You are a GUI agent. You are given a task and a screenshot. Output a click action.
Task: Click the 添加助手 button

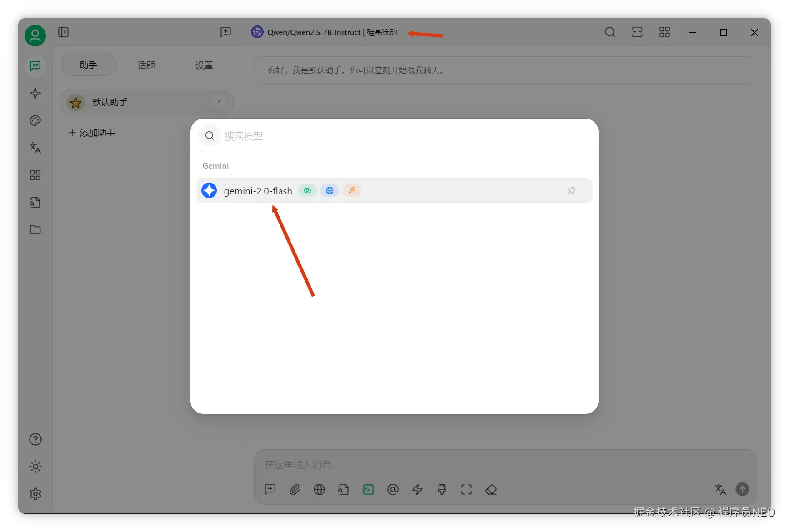pyautogui.click(x=92, y=133)
